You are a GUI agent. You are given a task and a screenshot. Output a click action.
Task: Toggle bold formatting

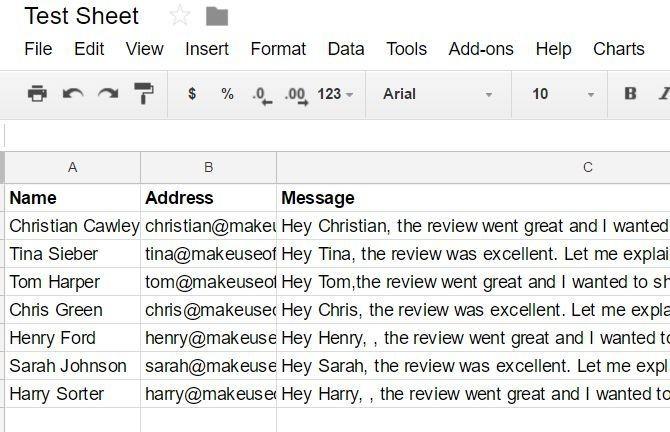tap(630, 94)
